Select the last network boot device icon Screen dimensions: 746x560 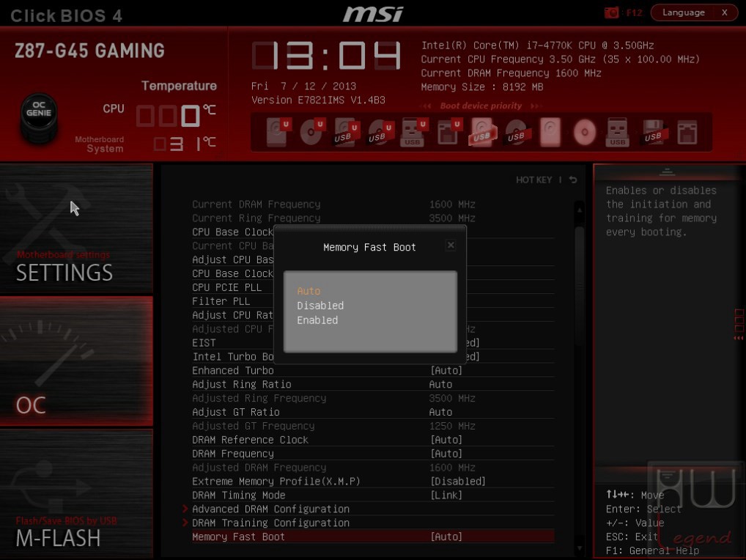click(687, 132)
